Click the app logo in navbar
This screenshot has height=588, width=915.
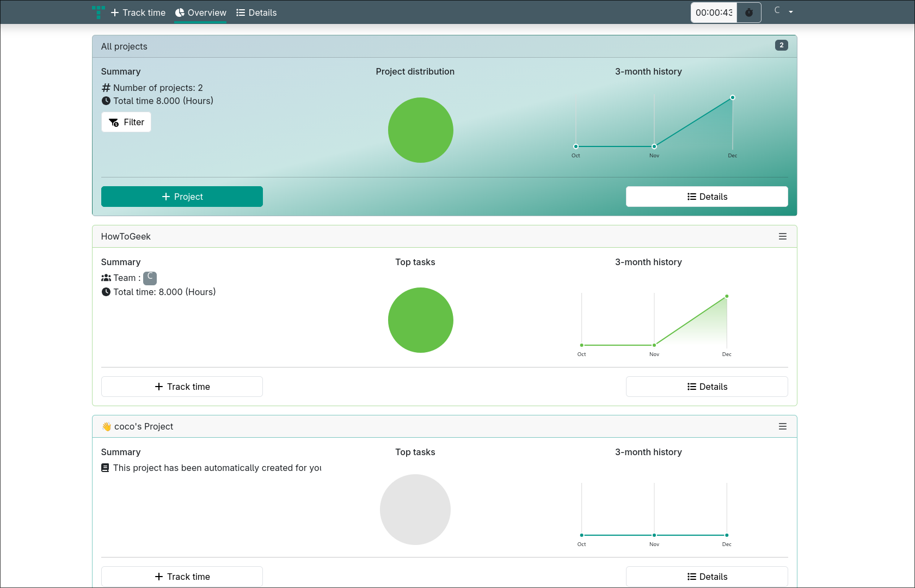tap(99, 12)
